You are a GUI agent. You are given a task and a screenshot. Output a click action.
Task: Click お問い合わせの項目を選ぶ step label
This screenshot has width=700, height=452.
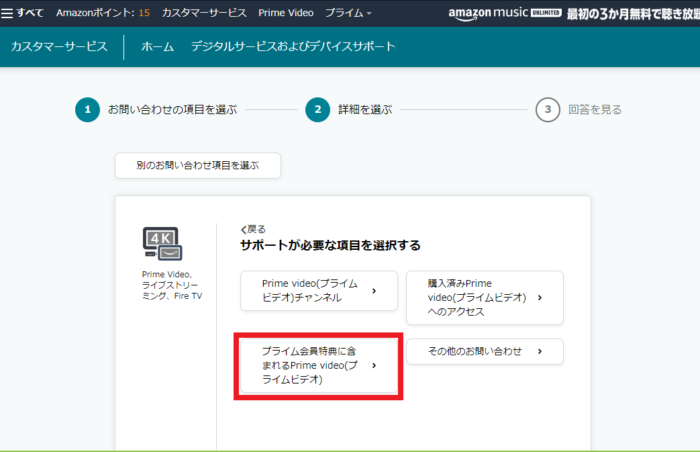173,109
